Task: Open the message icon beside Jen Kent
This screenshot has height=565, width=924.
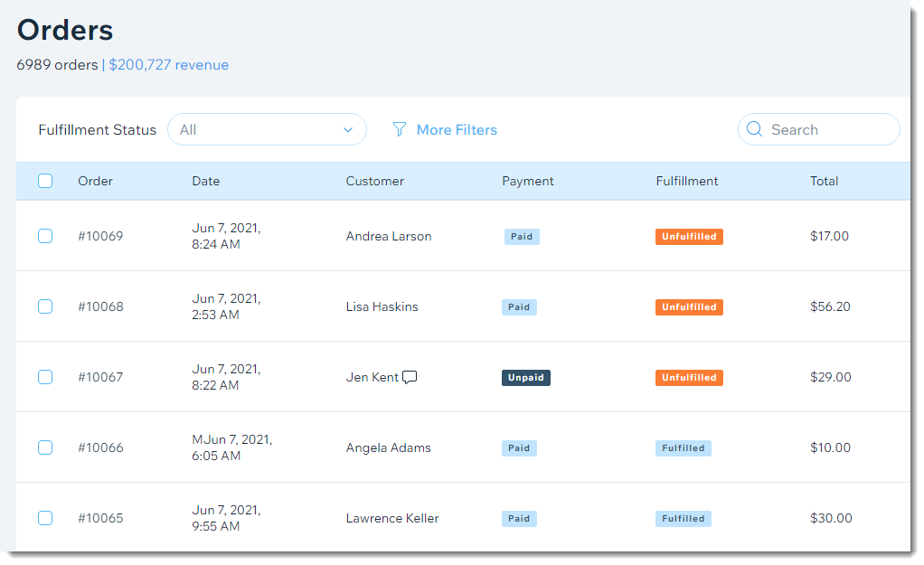Action: coord(410,377)
